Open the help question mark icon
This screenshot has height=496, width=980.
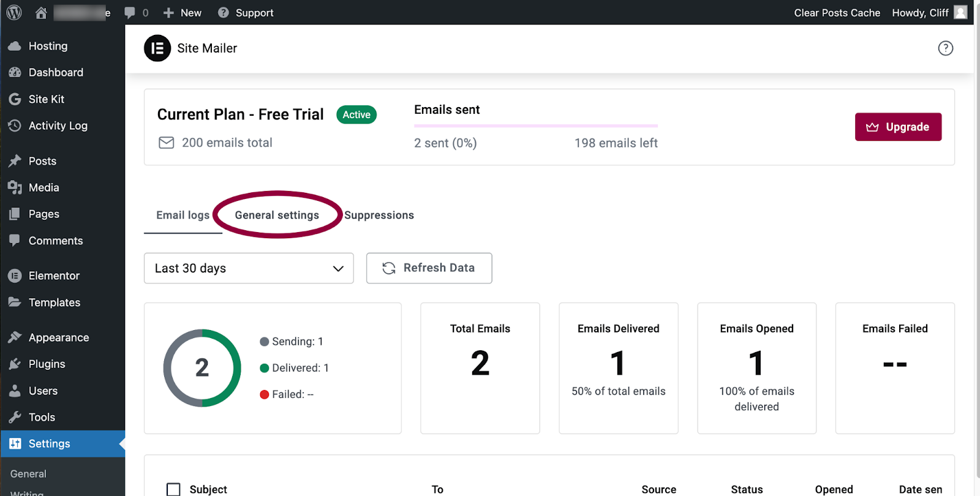click(x=946, y=48)
